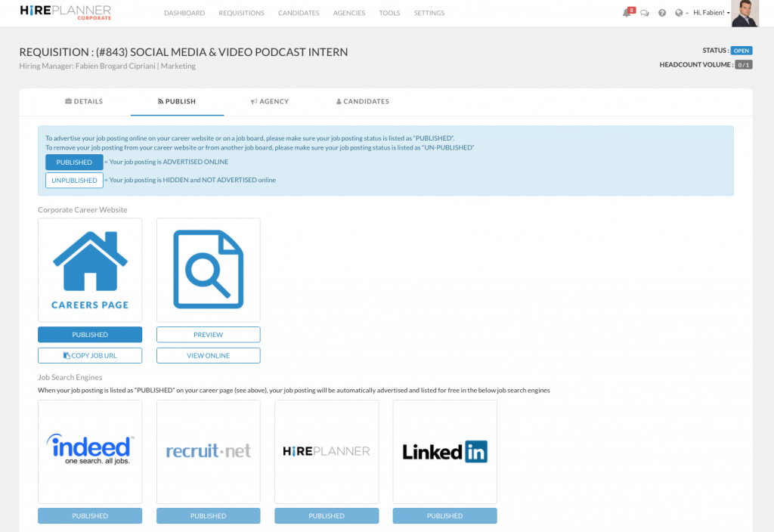Toggle PUBLISHED status under Careers Page
This screenshot has width=774, height=532.
(x=90, y=335)
